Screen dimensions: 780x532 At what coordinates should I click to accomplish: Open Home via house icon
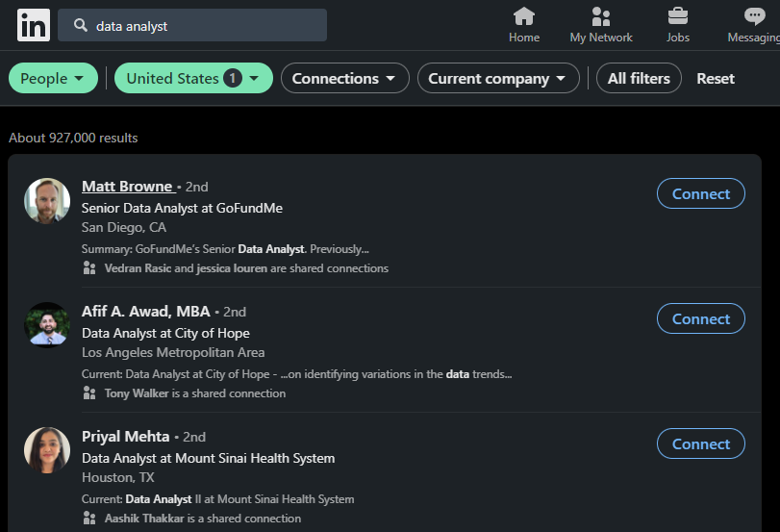(524, 16)
